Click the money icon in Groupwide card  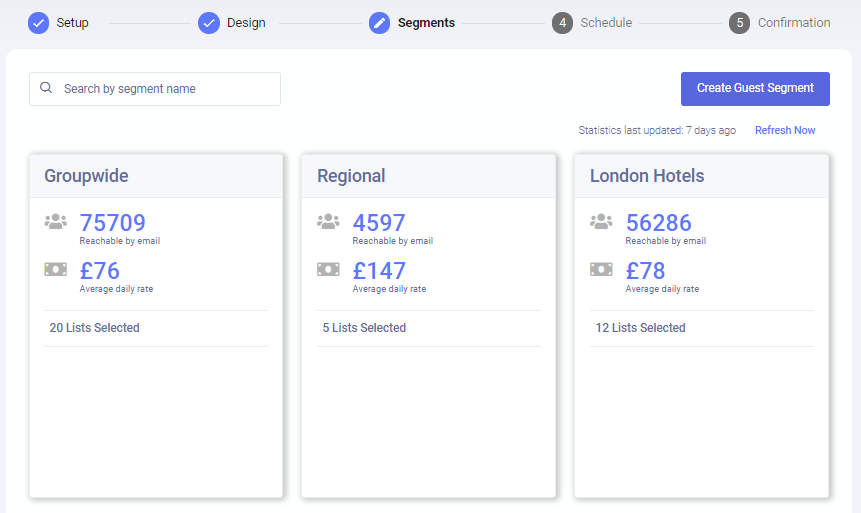[56, 269]
